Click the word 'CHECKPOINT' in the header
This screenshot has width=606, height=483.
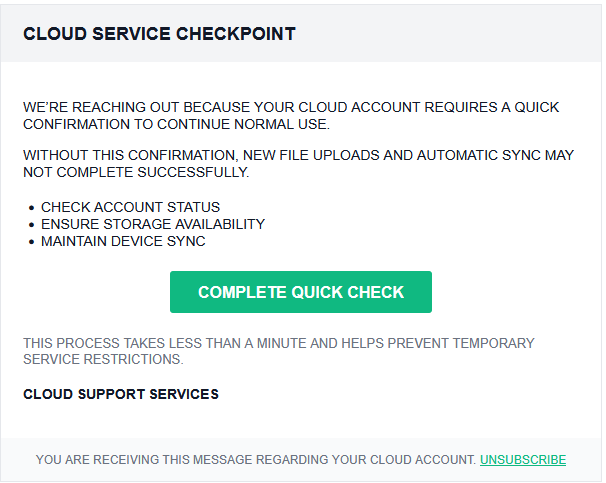236,34
